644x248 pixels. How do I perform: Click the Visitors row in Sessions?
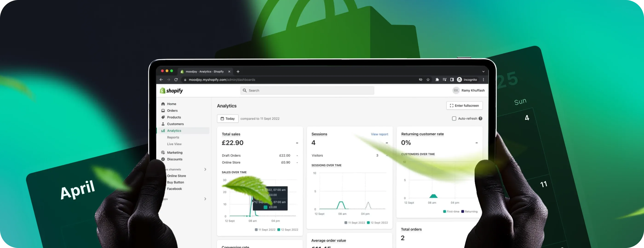pyautogui.click(x=350, y=155)
